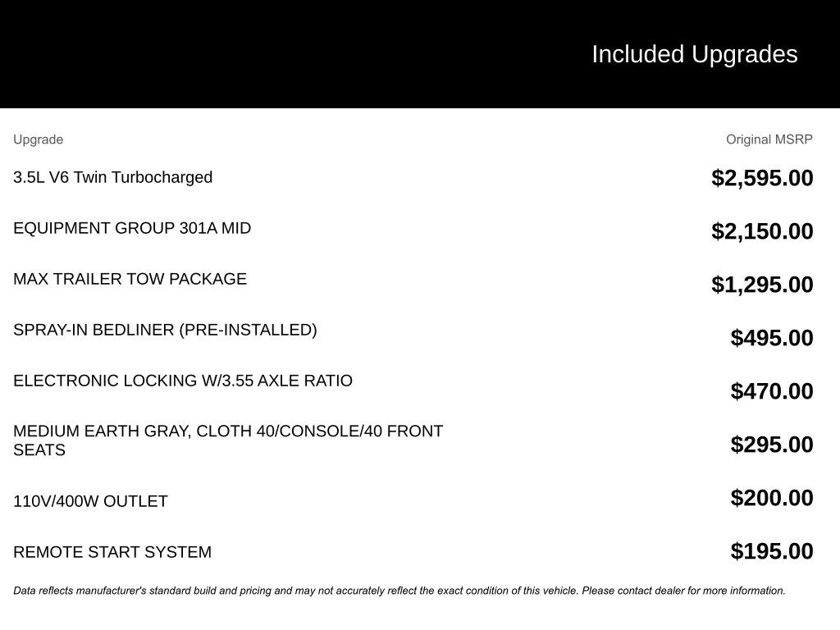Click the Included Upgrades heading
This screenshot has height=630, width=840.
click(x=694, y=54)
